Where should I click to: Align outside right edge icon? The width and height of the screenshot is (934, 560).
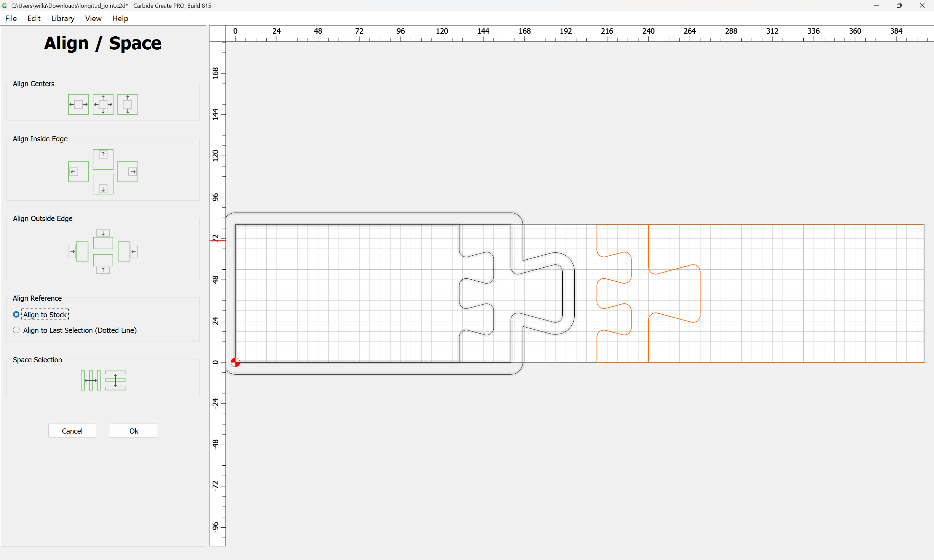[x=127, y=251]
